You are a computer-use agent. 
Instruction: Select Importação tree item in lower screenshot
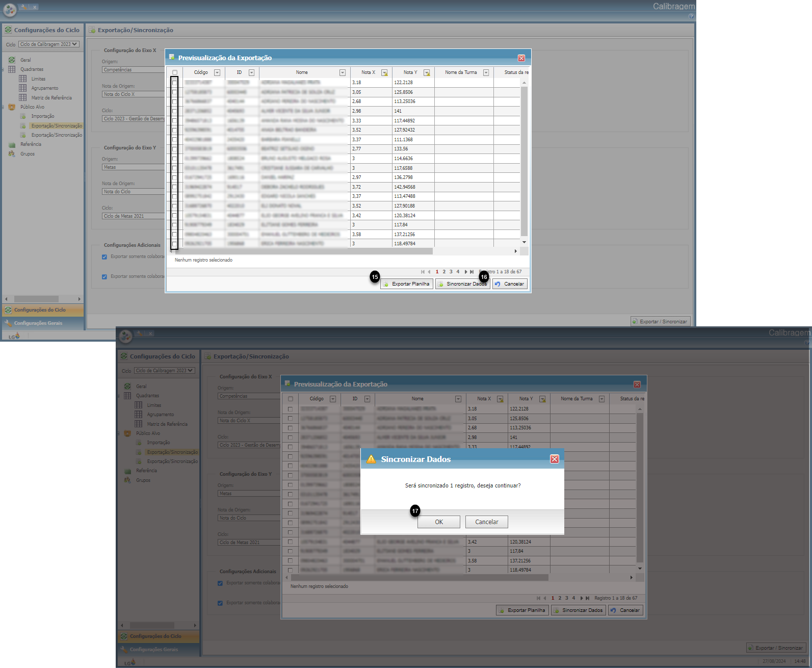pos(159,443)
